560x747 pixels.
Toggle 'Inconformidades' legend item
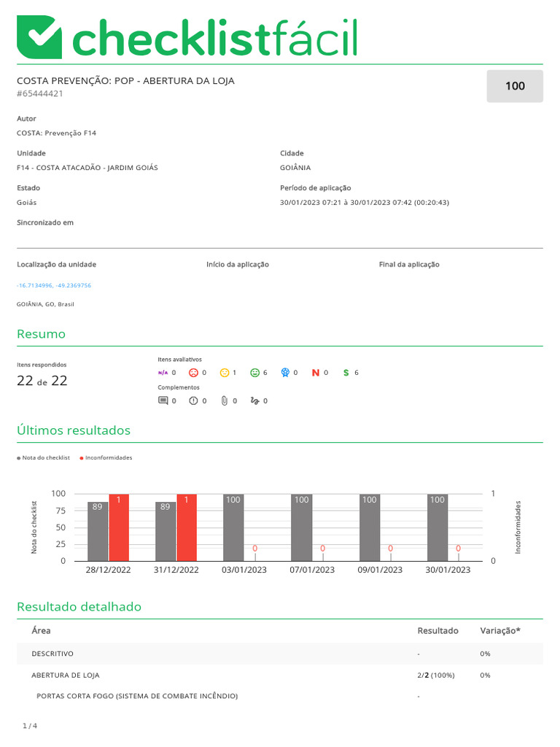tap(108, 457)
